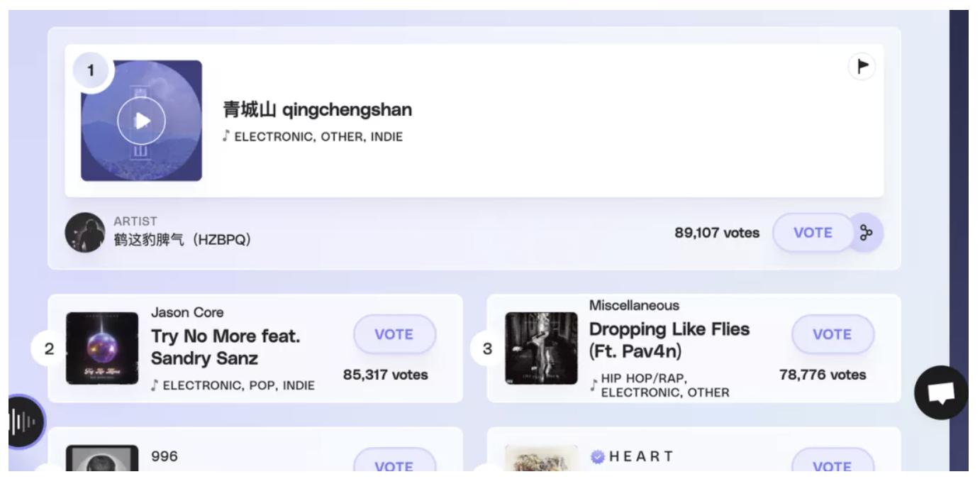Open Try No More album cover
Image resolution: width=980 pixels, height=484 pixels.
102,348
